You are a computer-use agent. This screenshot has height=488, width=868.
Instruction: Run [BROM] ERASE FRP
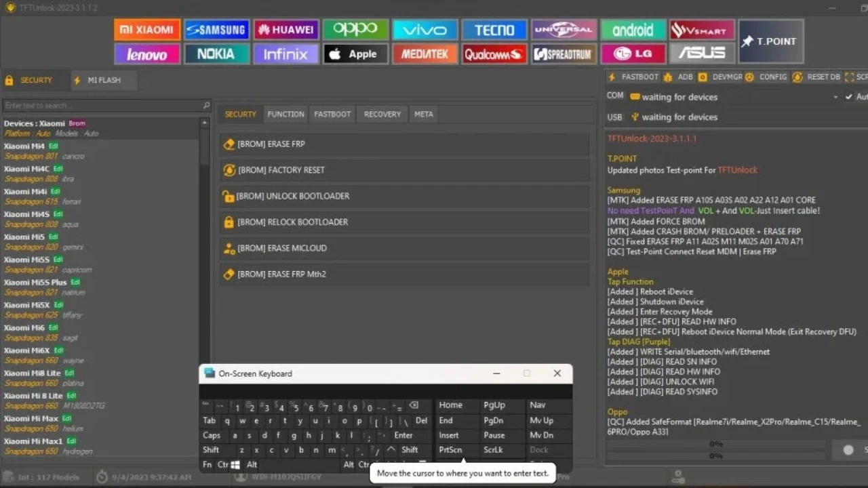click(x=404, y=144)
